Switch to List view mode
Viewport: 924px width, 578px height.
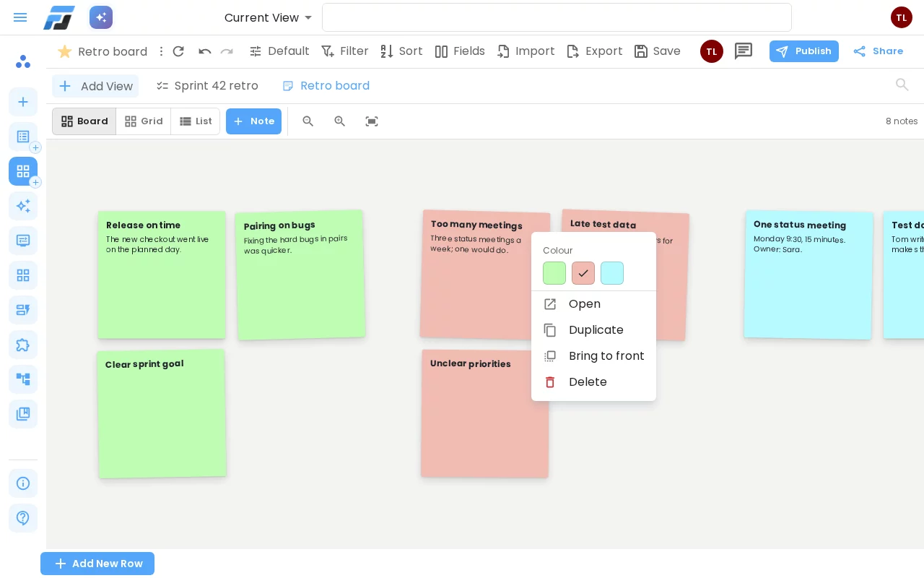click(196, 121)
